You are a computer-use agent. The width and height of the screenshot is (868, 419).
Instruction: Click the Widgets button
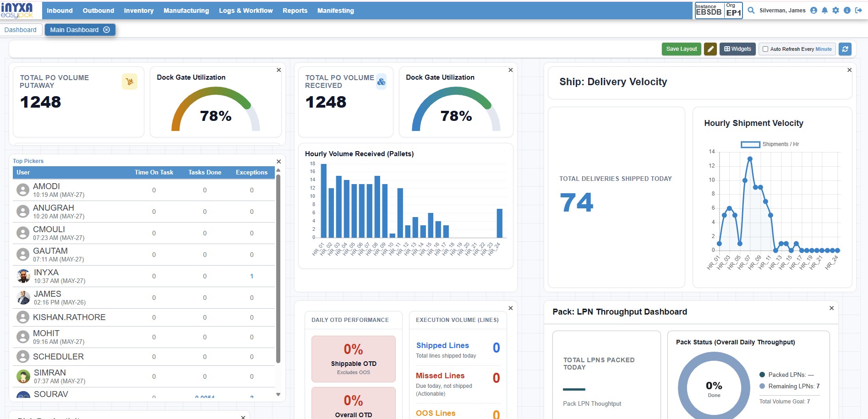click(x=737, y=49)
